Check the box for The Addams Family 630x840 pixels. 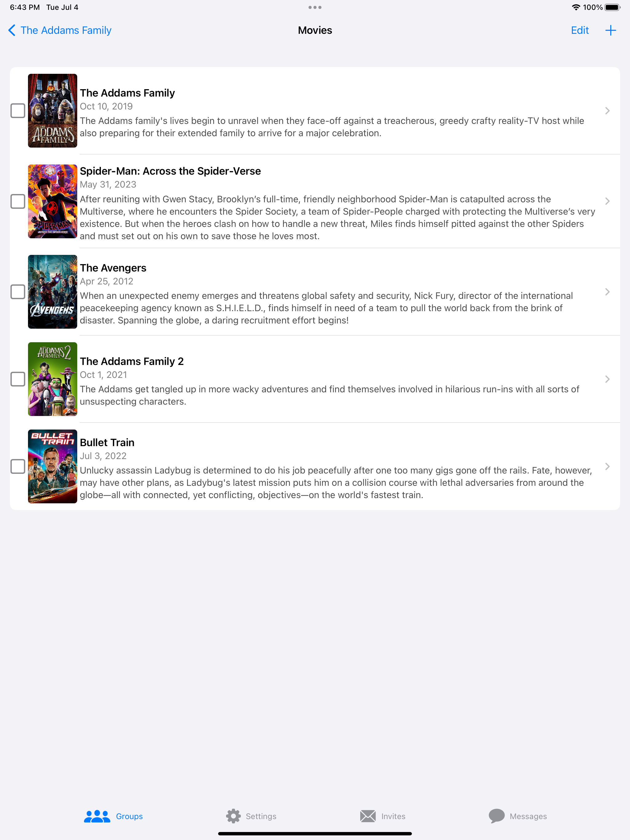click(18, 110)
